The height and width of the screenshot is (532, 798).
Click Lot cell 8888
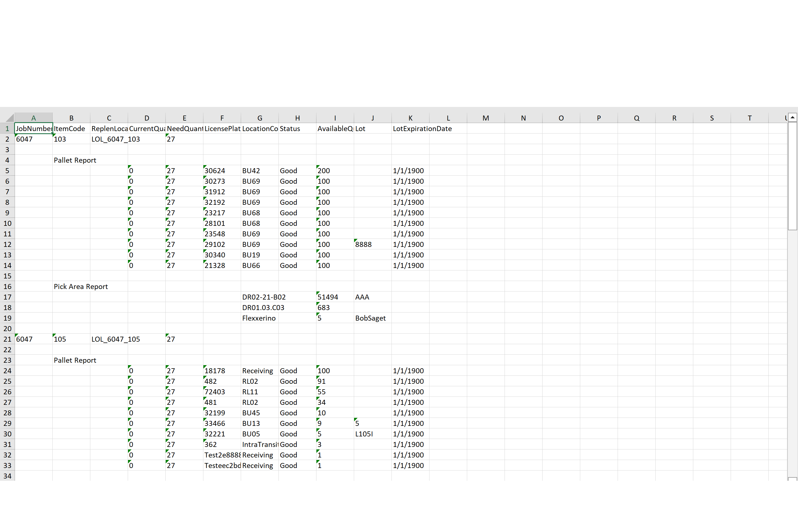point(372,244)
